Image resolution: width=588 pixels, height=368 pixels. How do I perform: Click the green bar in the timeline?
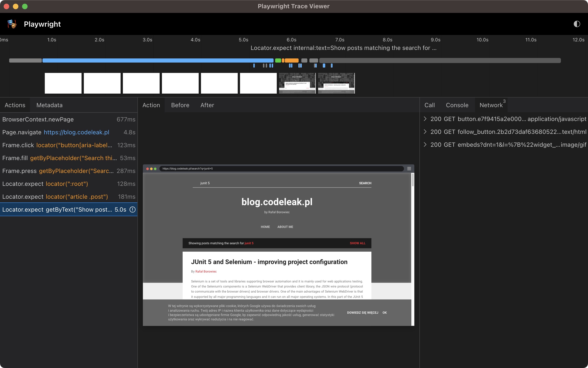tap(278, 60)
